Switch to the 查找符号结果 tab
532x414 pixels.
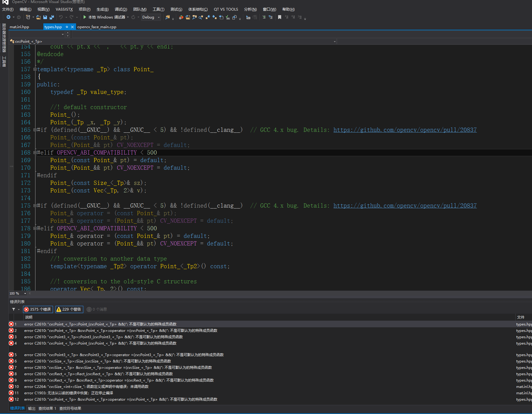[x=70, y=409]
